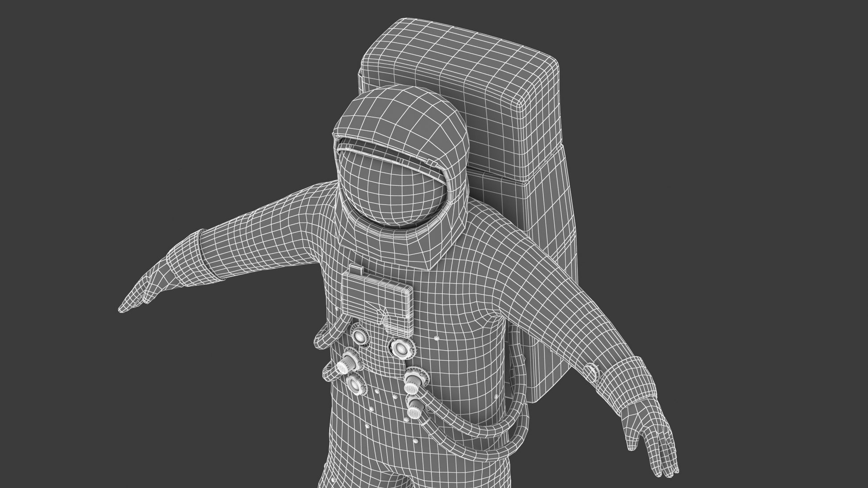Click the small tab atop the chest box
Screen dimensions: 868x488
click(356, 271)
